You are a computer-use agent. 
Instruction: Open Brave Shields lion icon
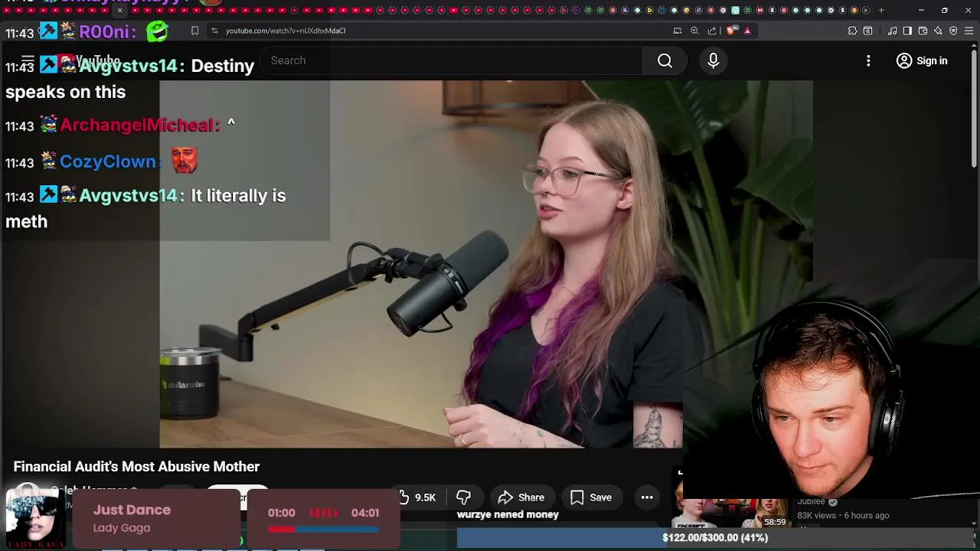731,31
